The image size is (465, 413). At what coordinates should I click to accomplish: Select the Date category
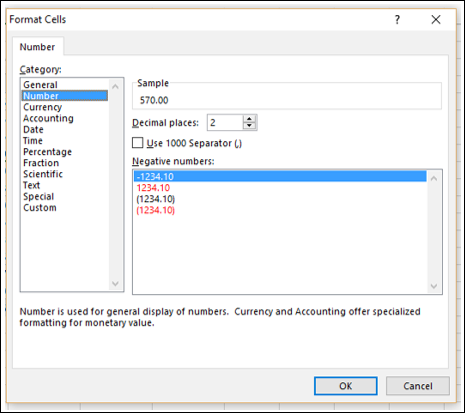click(33, 129)
